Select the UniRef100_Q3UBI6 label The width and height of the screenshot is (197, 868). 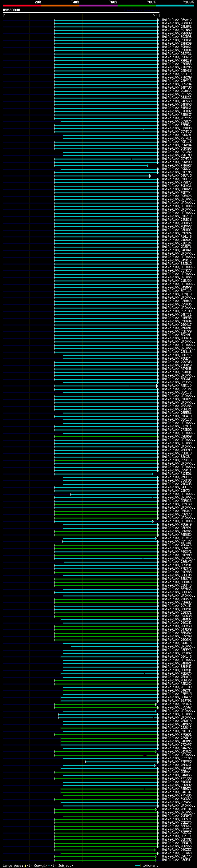176,220
